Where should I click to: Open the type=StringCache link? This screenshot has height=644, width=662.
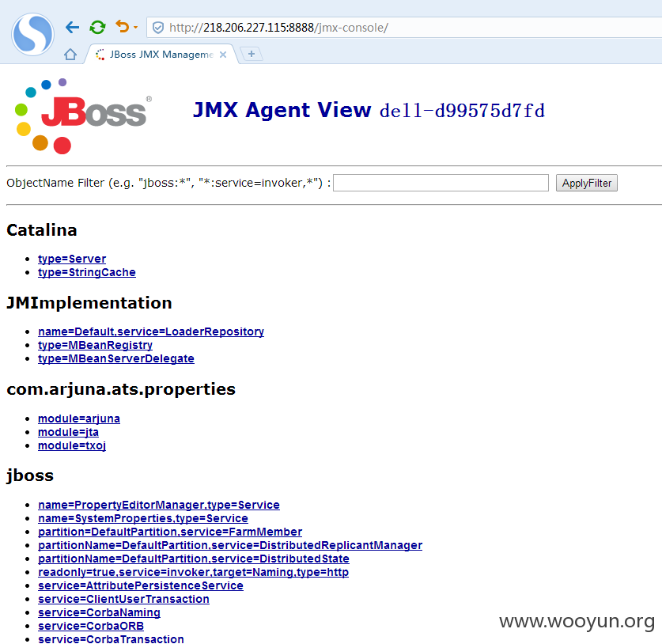click(86, 272)
